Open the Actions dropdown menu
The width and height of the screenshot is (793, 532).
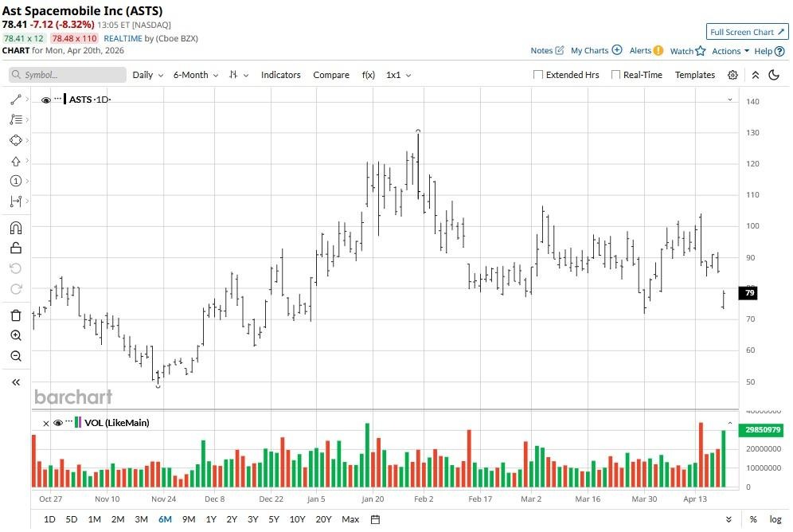(730, 51)
